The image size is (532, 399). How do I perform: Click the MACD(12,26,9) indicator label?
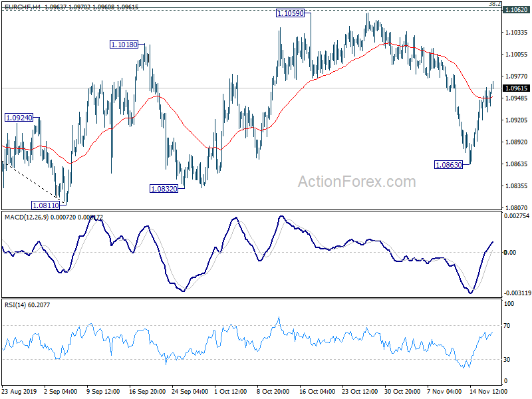[27, 217]
